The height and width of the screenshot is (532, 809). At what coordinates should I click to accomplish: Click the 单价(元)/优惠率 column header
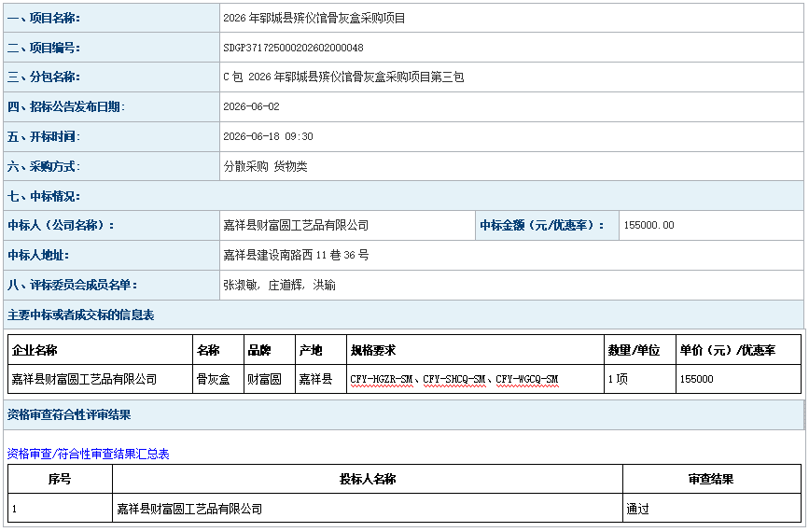click(x=728, y=350)
